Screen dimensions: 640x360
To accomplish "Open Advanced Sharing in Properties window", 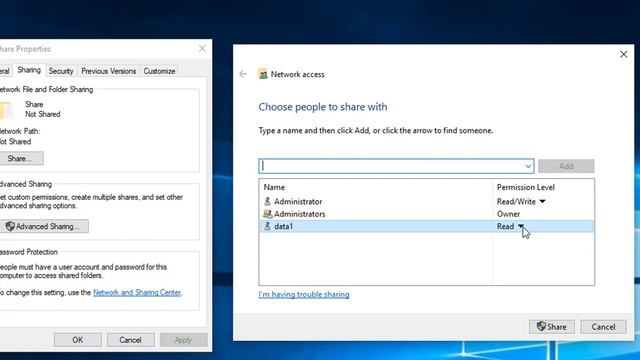I will pyautogui.click(x=43, y=226).
